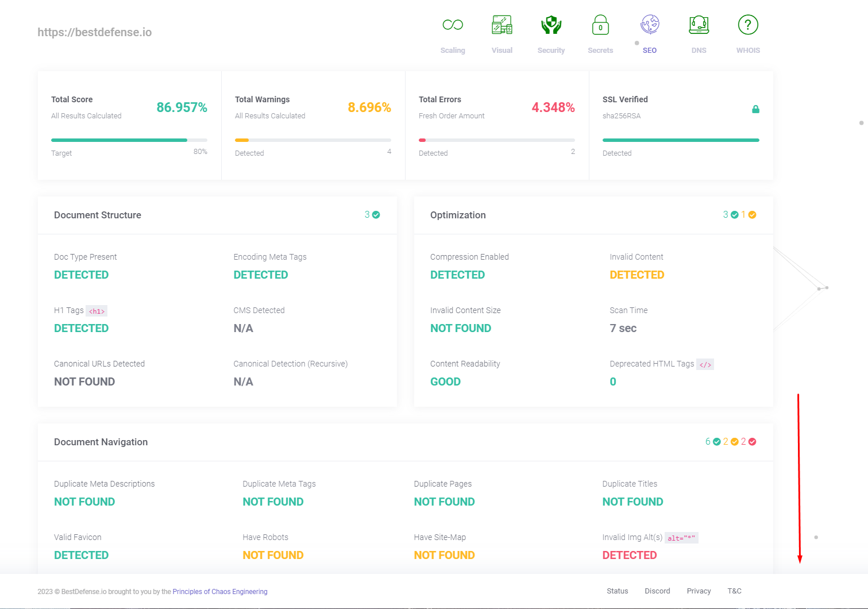
Task: Open the Secrets padlock icon
Action: [x=600, y=25]
